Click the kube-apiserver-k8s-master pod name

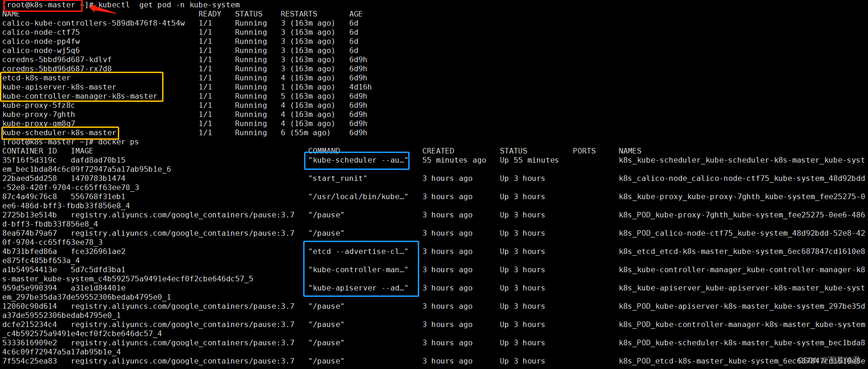59,87
